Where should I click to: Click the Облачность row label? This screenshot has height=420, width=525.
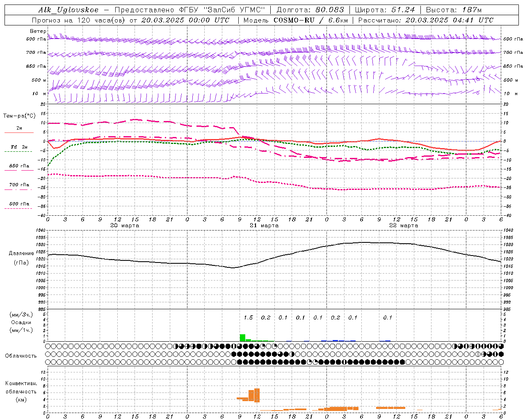(x=21, y=356)
